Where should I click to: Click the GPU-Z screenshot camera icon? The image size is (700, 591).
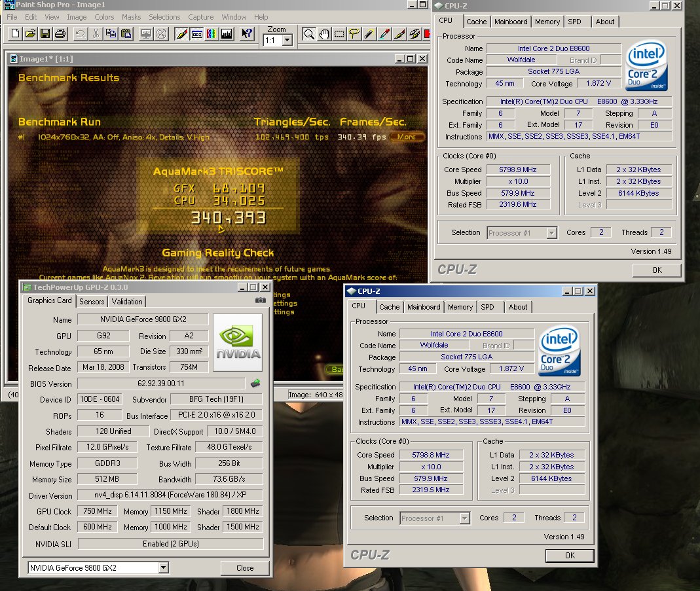260,300
